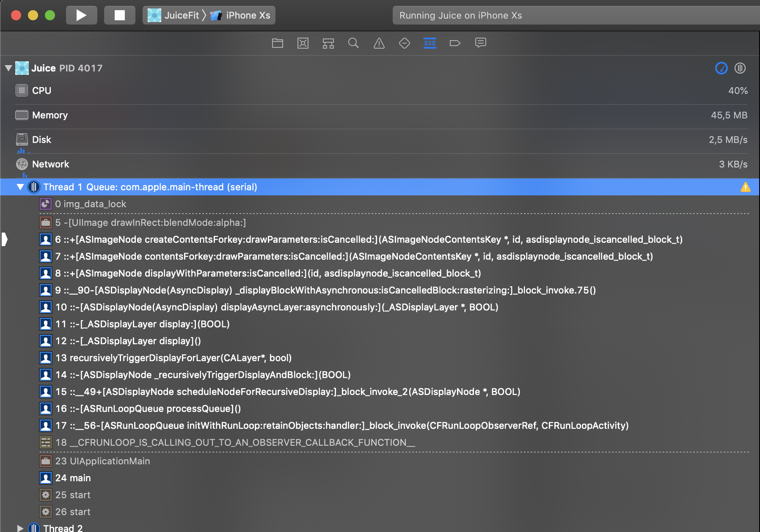Image resolution: width=760 pixels, height=532 pixels.
Task: Click the person icon of frame 12 _ASDisplayLayer display
Action: click(x=46, y=341)
